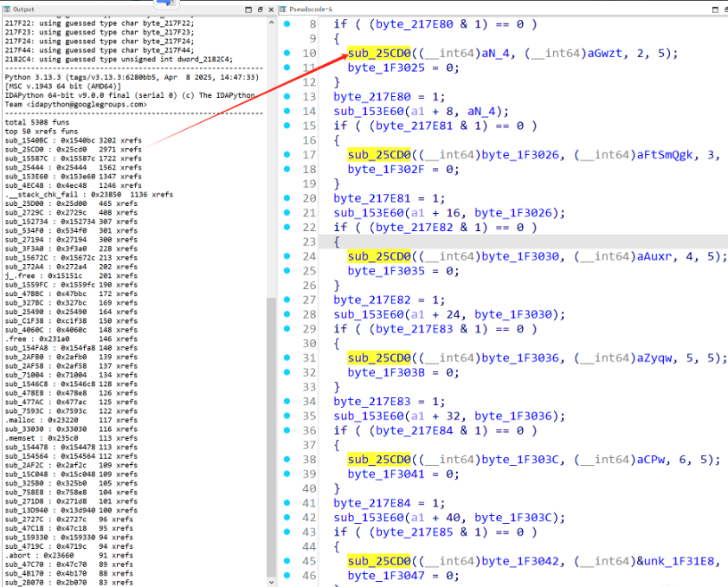This screenshot has height=587, width=728.
Task: Click byte_1F3030 on line 24
Action: pos(520,256)
